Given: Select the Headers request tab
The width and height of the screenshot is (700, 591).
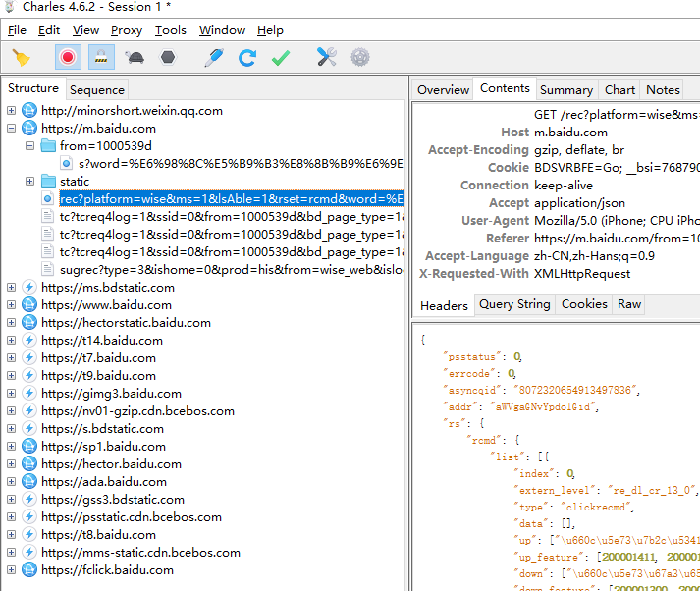Looking at the screenshot, I should [x=444, y=305].
